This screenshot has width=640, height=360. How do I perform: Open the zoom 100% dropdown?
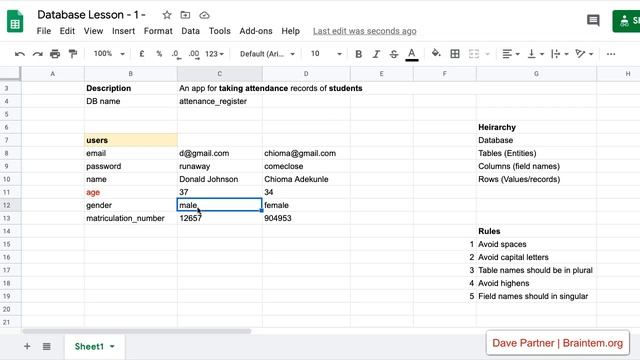pos(109,54)
